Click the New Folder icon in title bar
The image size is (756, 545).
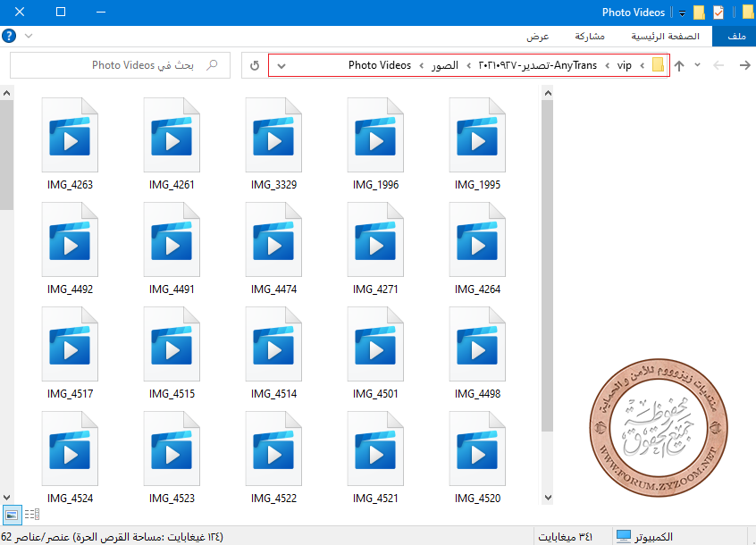pos(699,12)
